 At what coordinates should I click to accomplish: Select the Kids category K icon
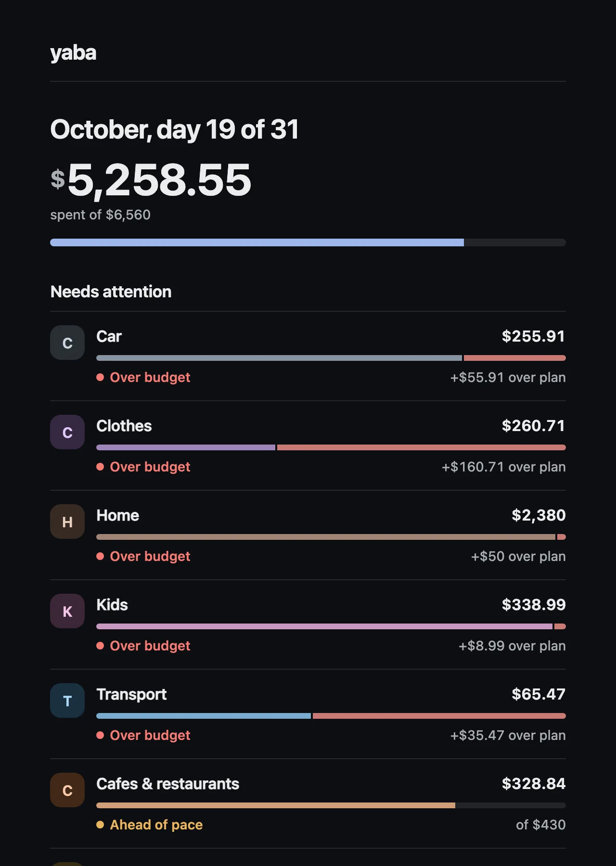pos(67,611)
